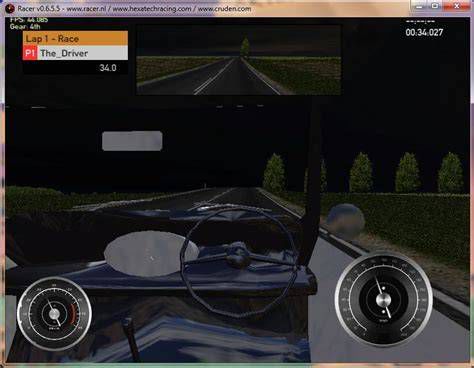The height and width of the screenshot is (368, 474).
Task: Close the Racer window
Action: pos(456,6)
